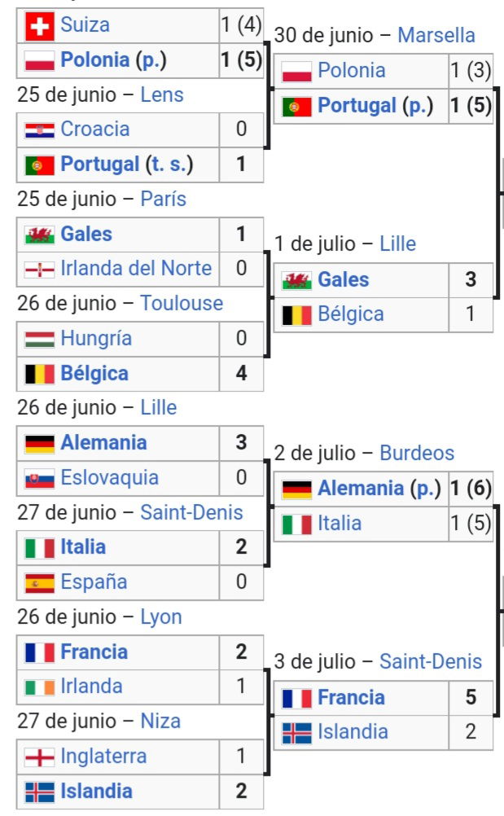The height and width of the screenshot is (816, 504).
Task: Open the Bélgica link in the quarterfinal
Action: coord(351,314)
